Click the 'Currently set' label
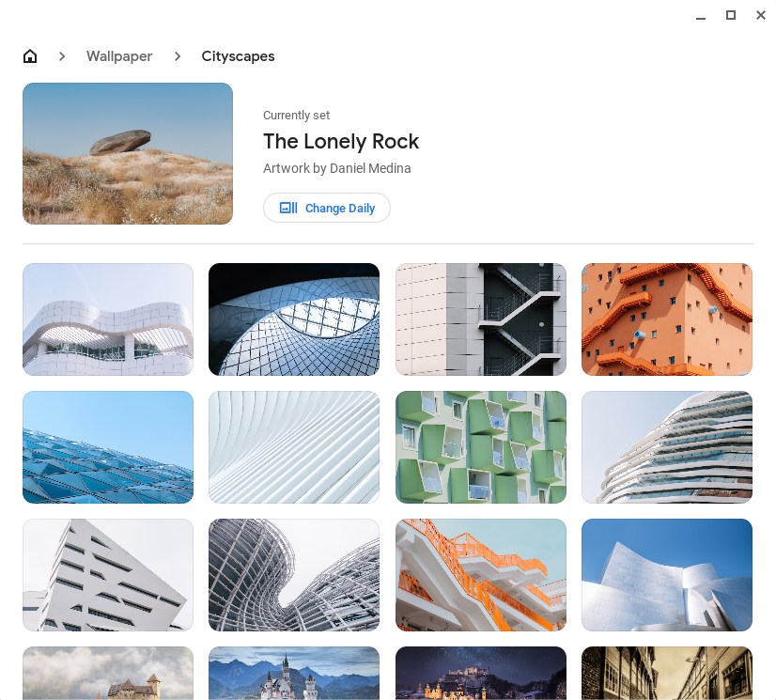The image size is (776, 700). [297, 116]
